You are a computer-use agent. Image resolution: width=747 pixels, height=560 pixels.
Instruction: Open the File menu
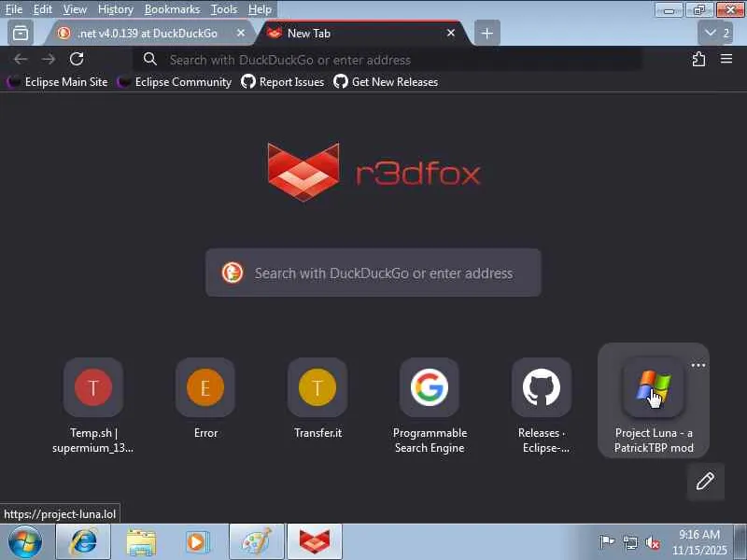[x=14, y=9]
